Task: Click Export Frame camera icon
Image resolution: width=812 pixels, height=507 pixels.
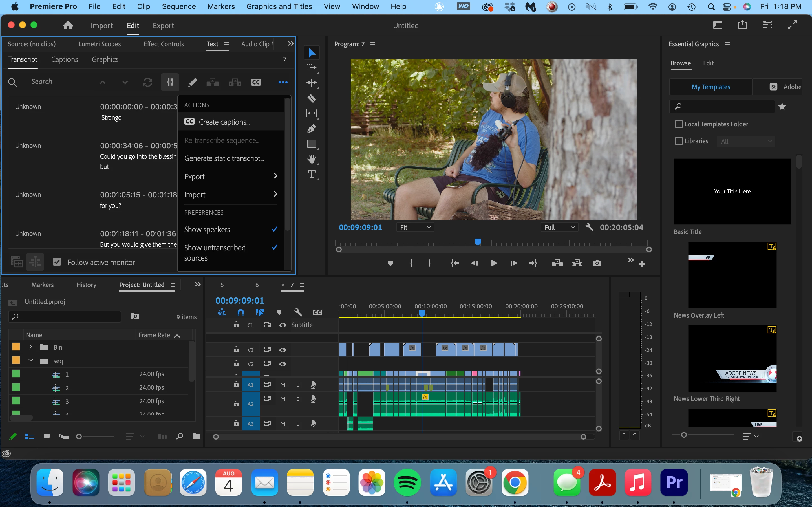Action: [x=597, y=264]
